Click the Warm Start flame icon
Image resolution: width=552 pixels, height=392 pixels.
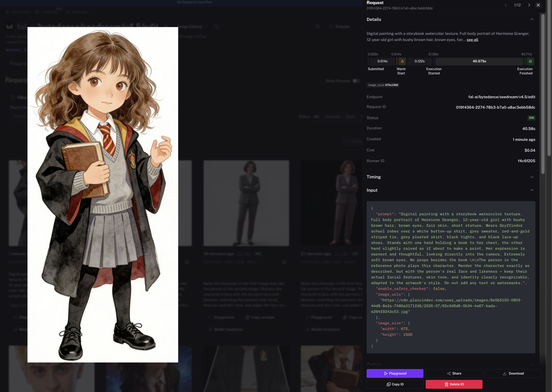point(402,61)
